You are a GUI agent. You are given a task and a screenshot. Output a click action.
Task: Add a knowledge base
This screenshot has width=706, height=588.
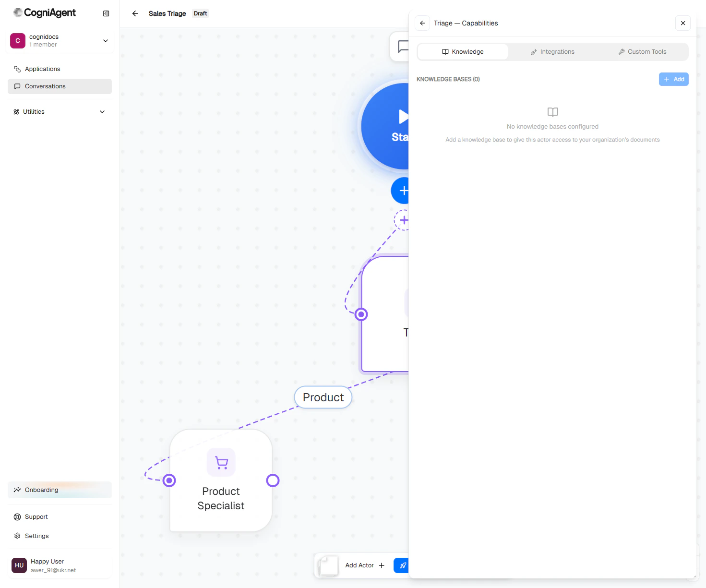[674, 79]
